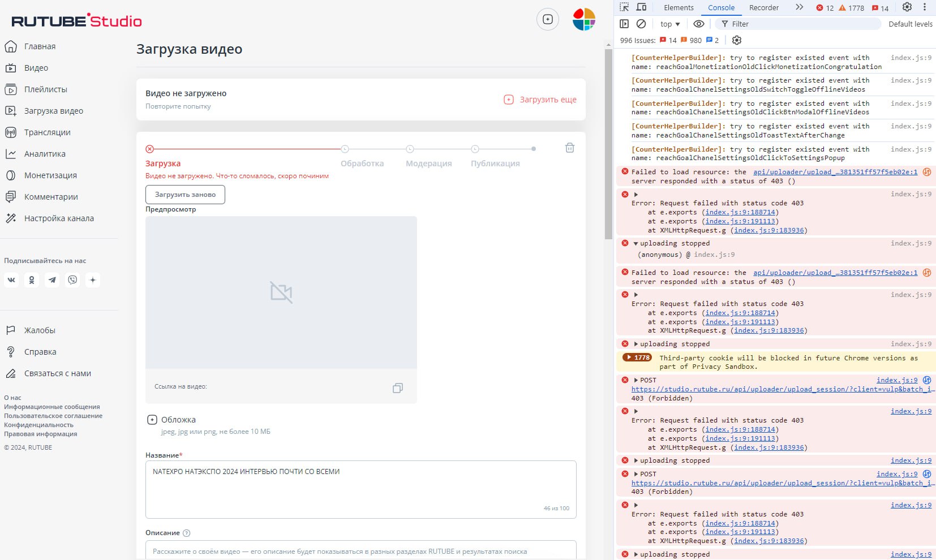Click the Название text input field

tap(360, 489)
